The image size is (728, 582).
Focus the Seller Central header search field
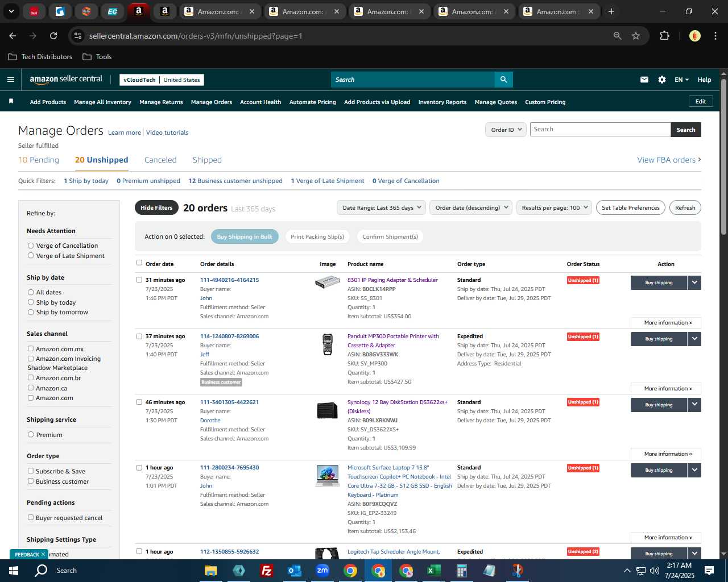click(x=413, y=80)
